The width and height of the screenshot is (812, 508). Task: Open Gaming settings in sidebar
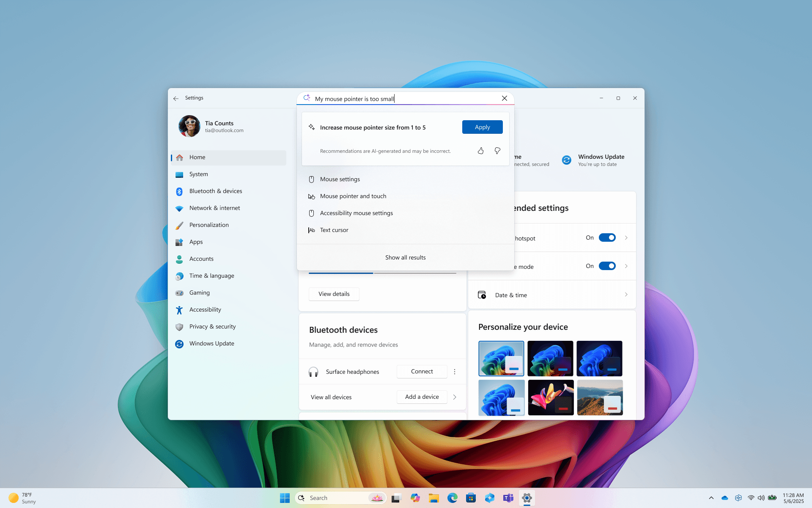coord(199,293)
